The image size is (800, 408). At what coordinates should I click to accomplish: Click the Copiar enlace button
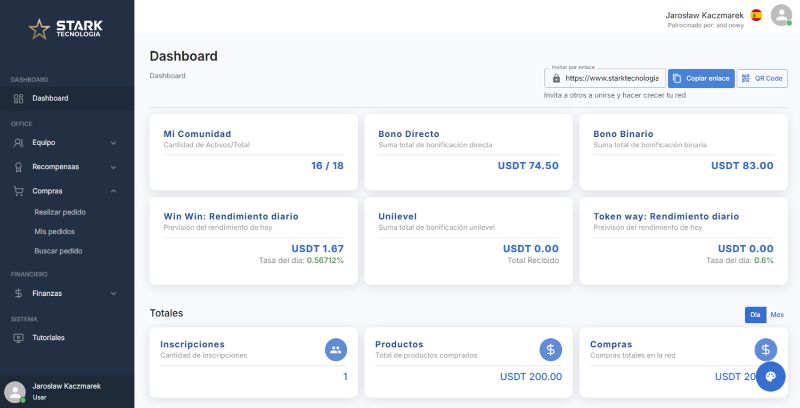(700, 78)
